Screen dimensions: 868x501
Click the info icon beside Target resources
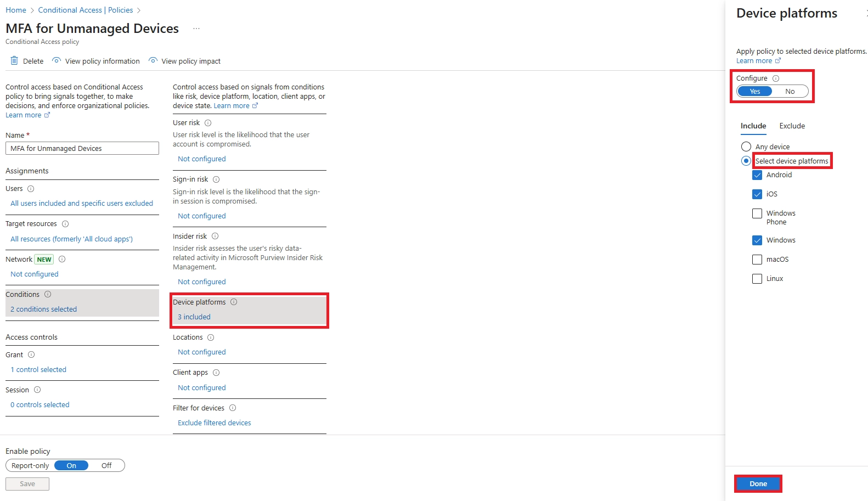click(x=65, y=224)
